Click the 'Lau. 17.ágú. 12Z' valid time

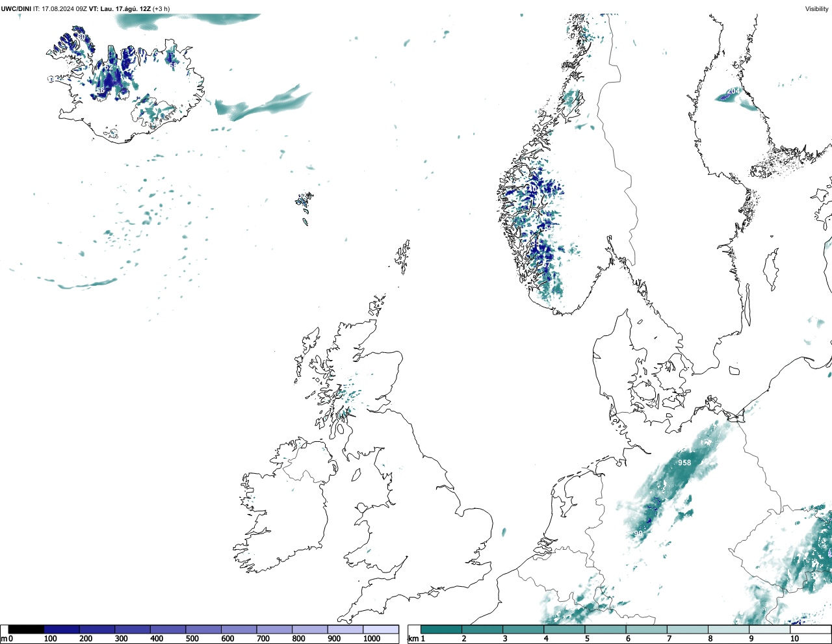(x=125, y=8)
